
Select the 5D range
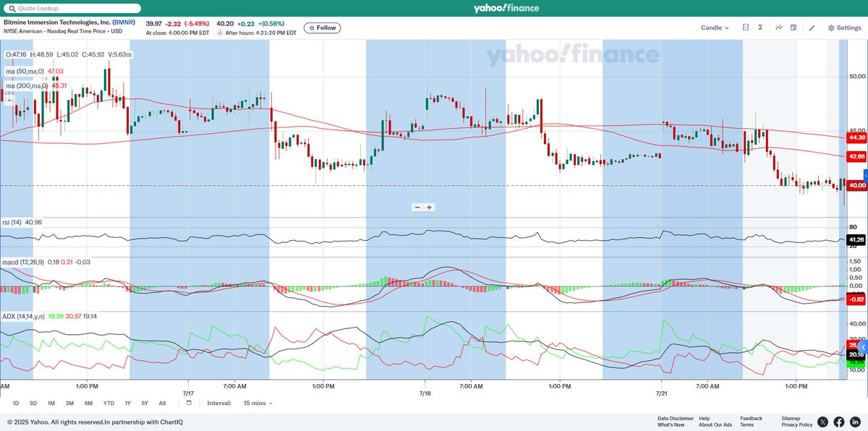click(33, 403)
